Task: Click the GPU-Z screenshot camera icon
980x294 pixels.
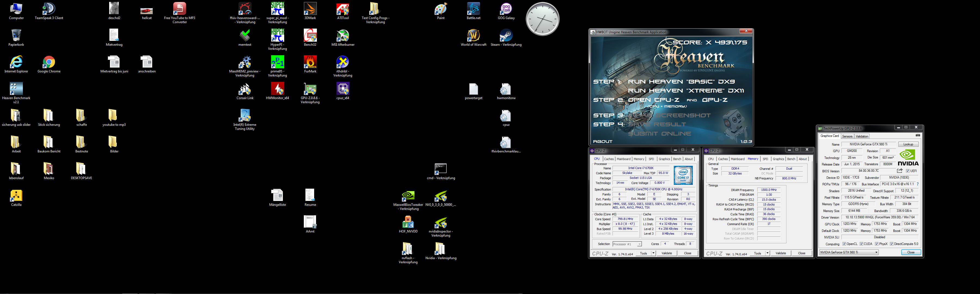Action: point(918,135)
